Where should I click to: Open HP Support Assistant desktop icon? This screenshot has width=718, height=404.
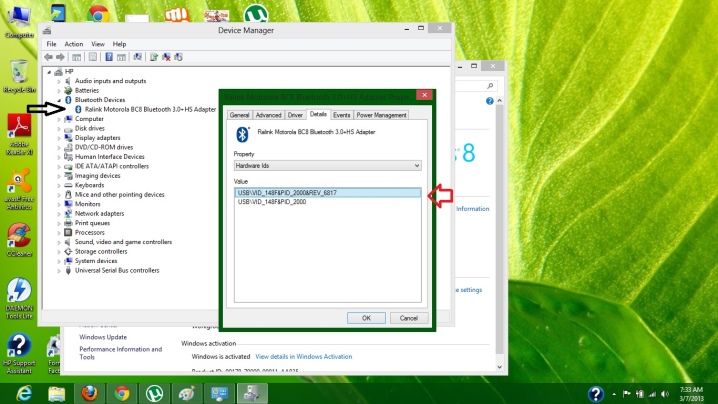(x=19, y=353)
